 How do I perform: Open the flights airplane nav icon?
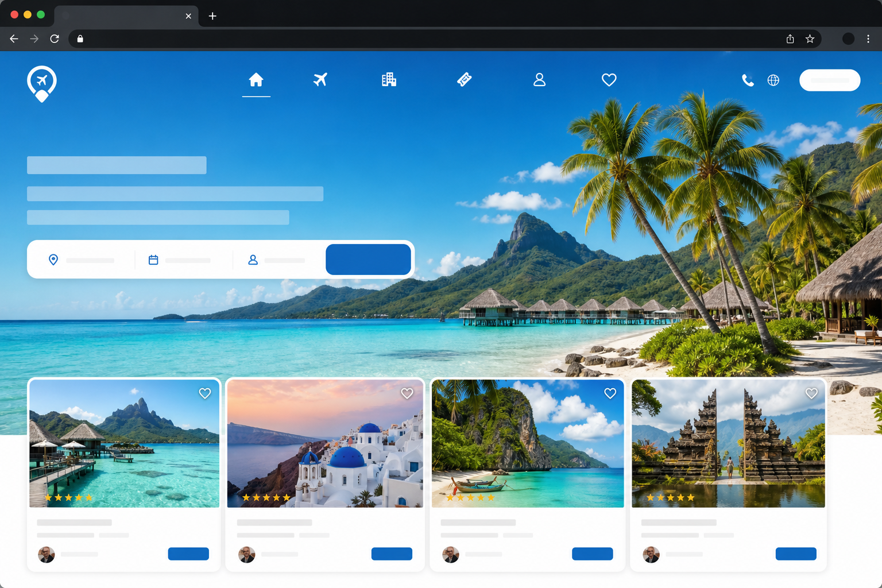point(320,80)
